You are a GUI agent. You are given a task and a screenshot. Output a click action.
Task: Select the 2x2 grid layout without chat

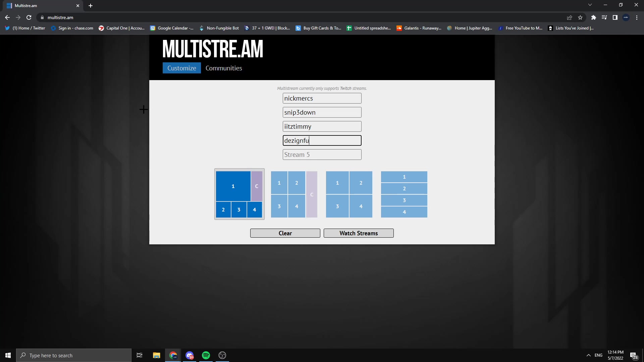click(349, 194)
